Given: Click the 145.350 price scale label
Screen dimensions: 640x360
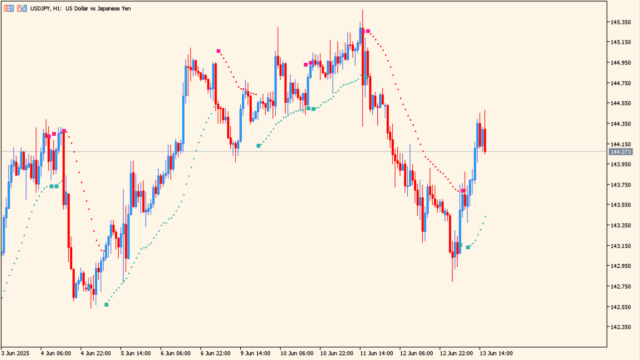Looking at the screenshot, I should (x=620, y=22).
